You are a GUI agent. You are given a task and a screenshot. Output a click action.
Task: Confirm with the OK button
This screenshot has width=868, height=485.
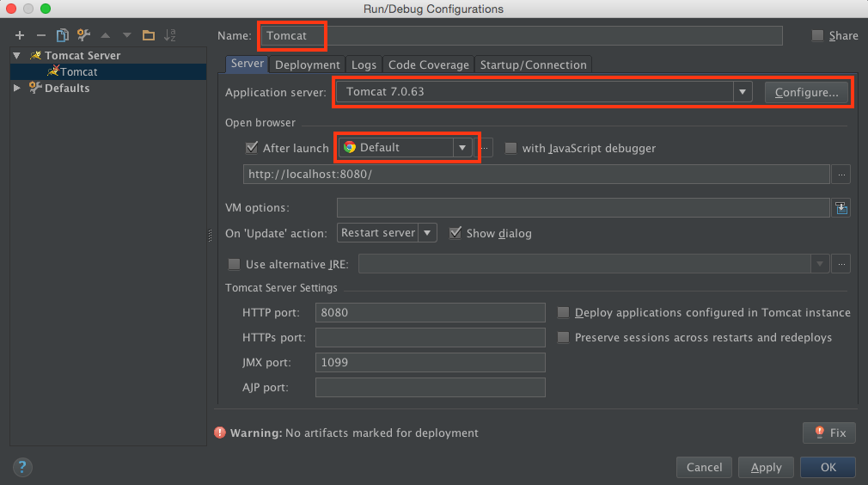pos(828,467)
